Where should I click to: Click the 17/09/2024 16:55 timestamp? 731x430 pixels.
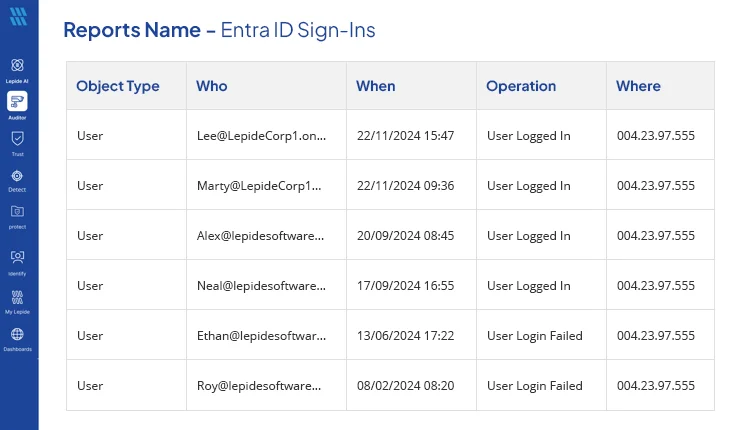click(x=406, y=285)
